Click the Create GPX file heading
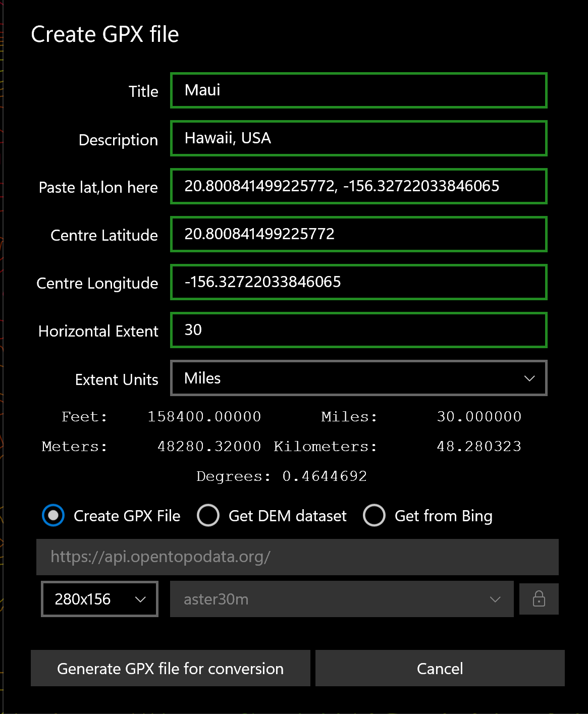The image size is (588, 714). [x=105, y=34]
